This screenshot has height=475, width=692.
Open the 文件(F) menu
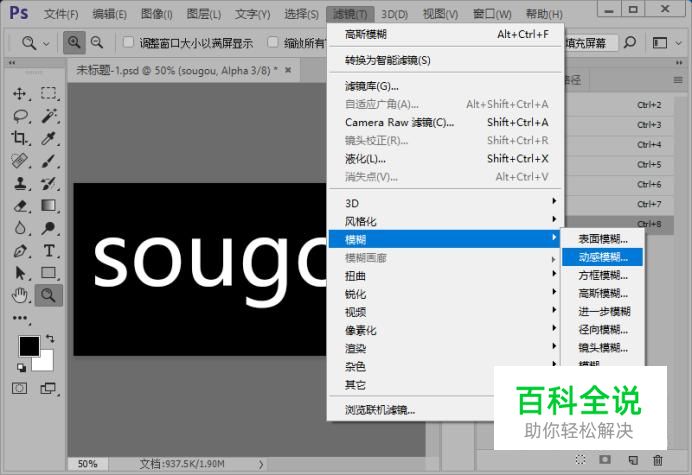pos(61,14)
